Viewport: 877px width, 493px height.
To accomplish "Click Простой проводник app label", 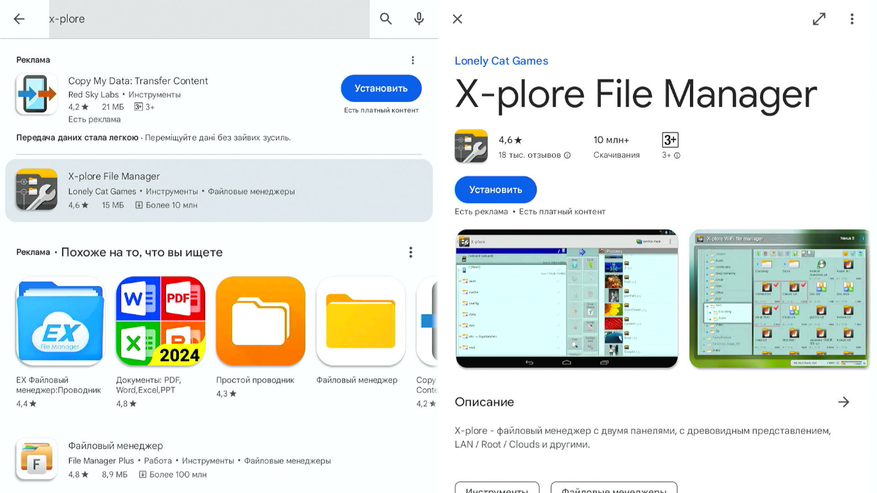I will (255, 380).
